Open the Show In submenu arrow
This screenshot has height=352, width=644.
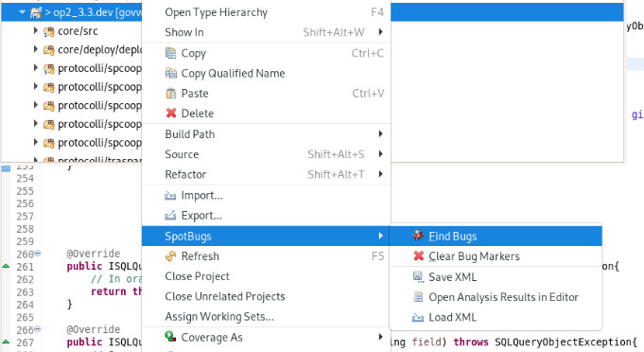tap(381, 32)
